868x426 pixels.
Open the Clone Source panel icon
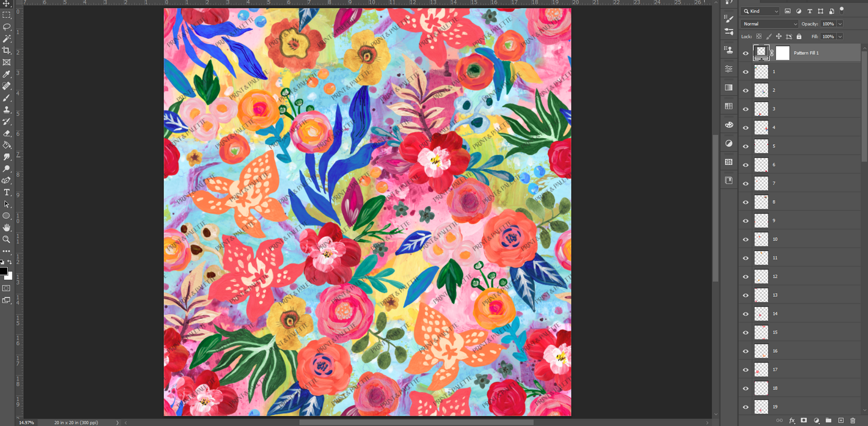[729, 50]
